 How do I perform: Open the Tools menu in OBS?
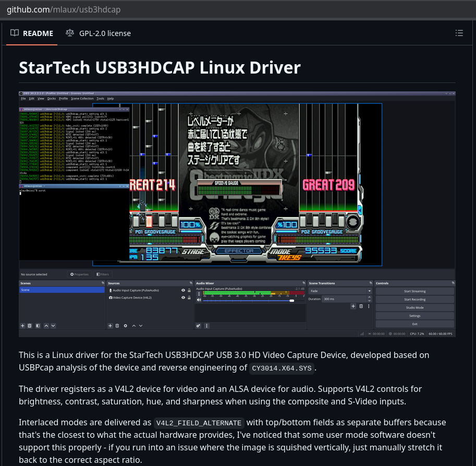(101, 99)
